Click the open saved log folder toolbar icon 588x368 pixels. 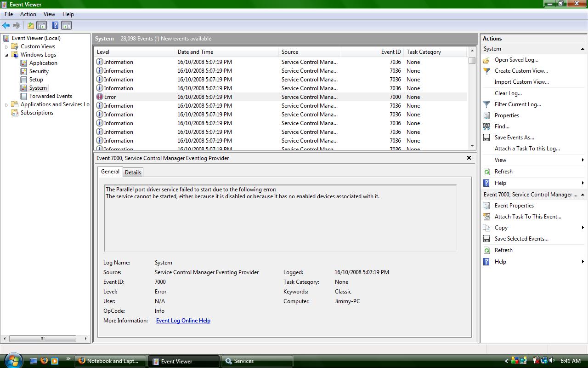click(x=30, y=26)
